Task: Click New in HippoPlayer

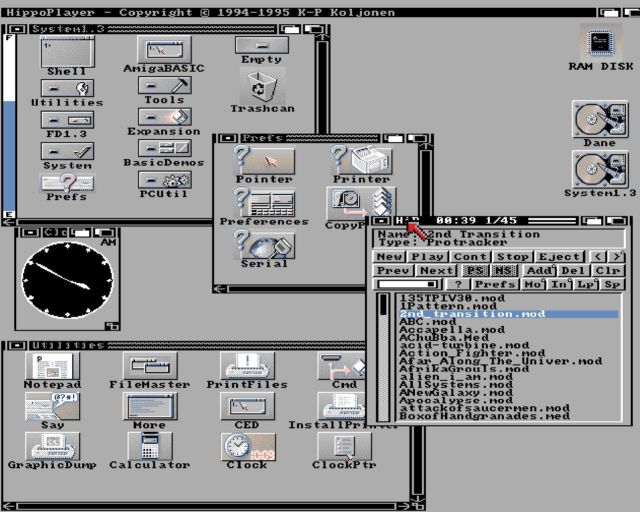Action: [x=389, y=257]
